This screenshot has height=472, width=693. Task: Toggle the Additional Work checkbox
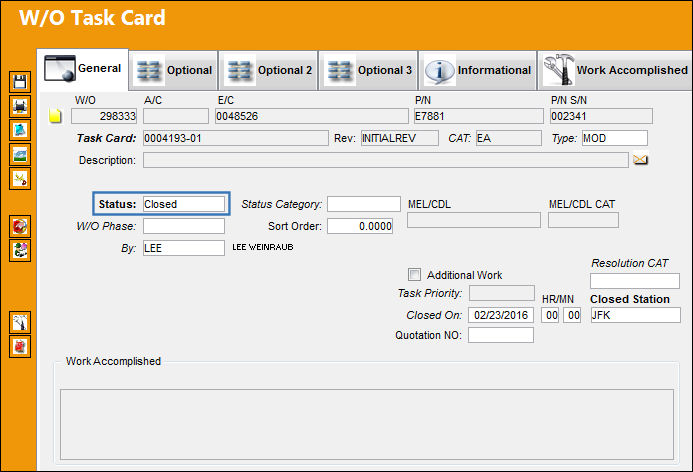[414, 274]
